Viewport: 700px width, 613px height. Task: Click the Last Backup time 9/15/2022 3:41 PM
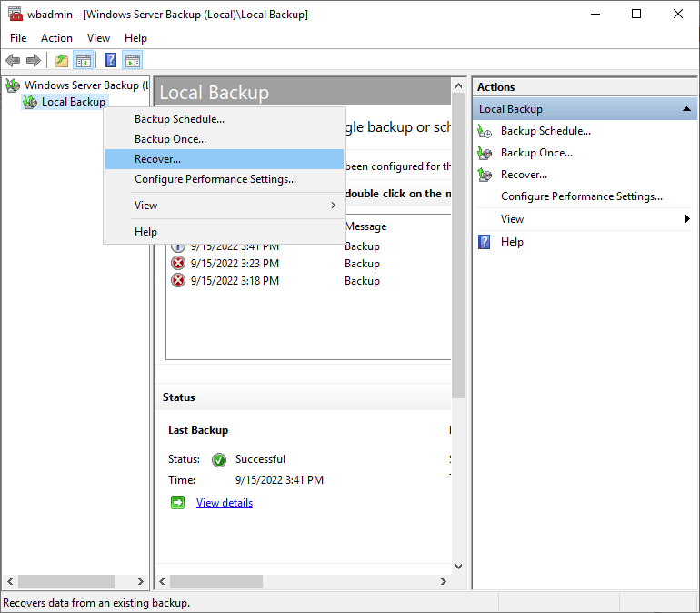[x=279, y=480]
